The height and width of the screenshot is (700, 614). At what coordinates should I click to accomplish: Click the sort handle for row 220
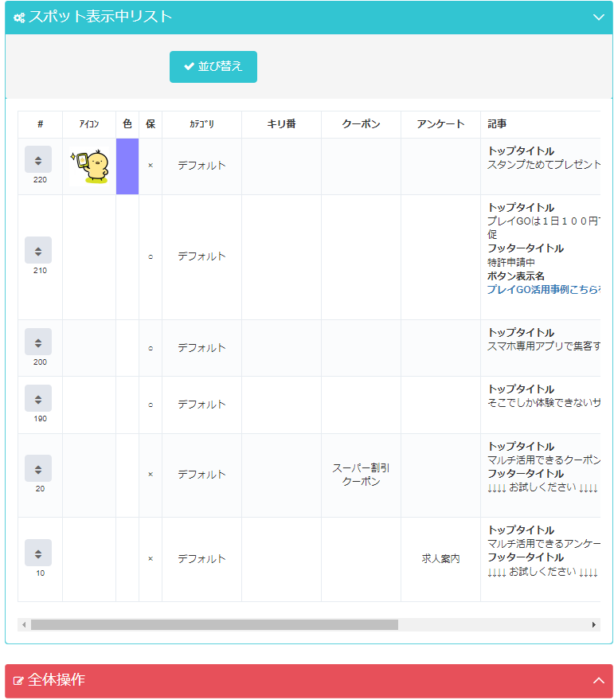coord(38,159)
